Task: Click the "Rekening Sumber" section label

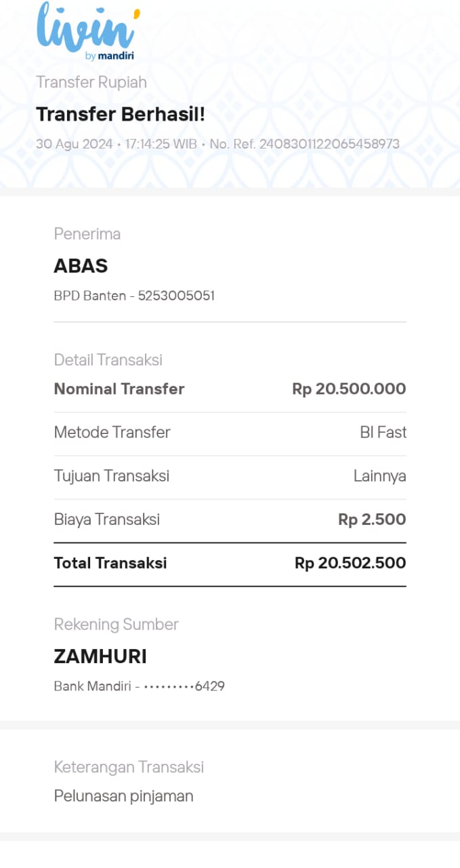Action: click(116, 625)
